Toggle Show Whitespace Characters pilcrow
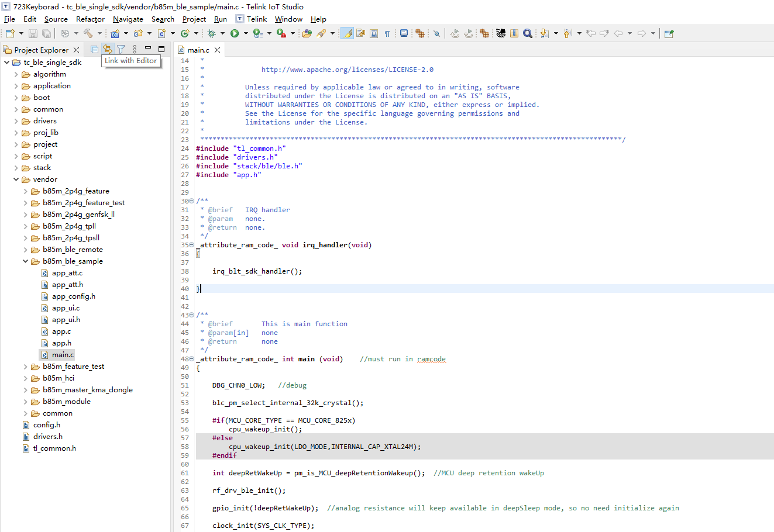Image resolution: width=774 pixels, height=532 pixels. (387, 33)
